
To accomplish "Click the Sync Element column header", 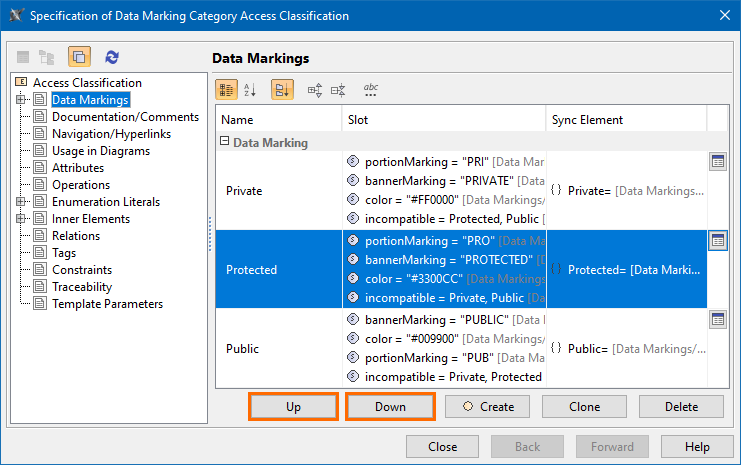I will [587, 120].
